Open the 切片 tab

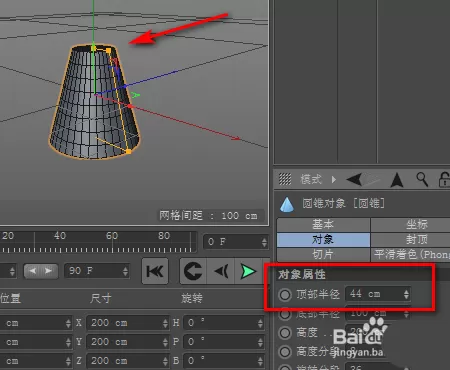coord(323,255)
